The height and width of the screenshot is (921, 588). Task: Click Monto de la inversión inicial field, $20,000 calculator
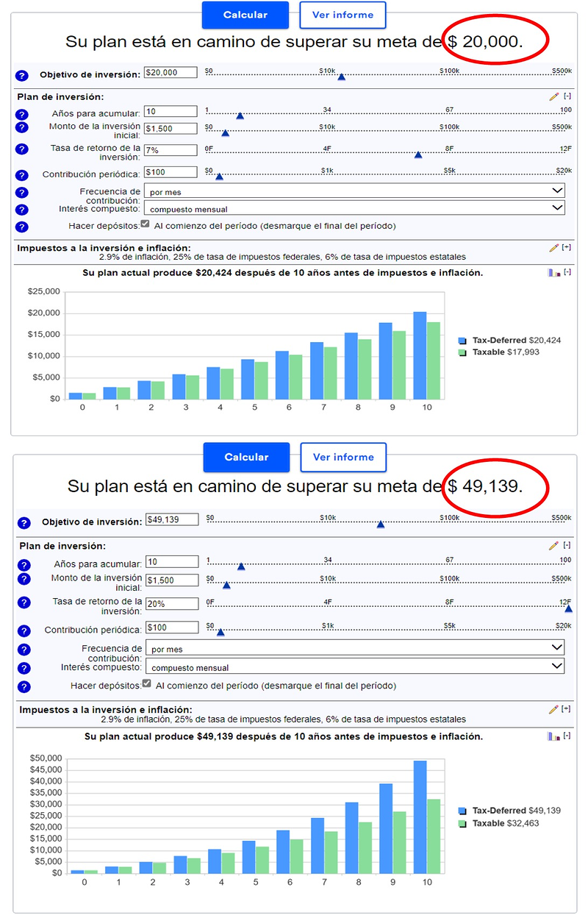pyautogui.click(x=171, y=128)
